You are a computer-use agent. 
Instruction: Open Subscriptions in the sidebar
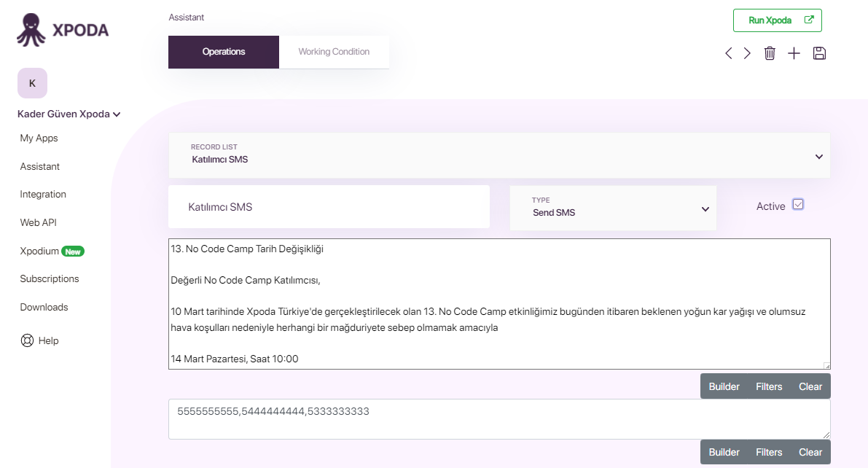[50, 279]
